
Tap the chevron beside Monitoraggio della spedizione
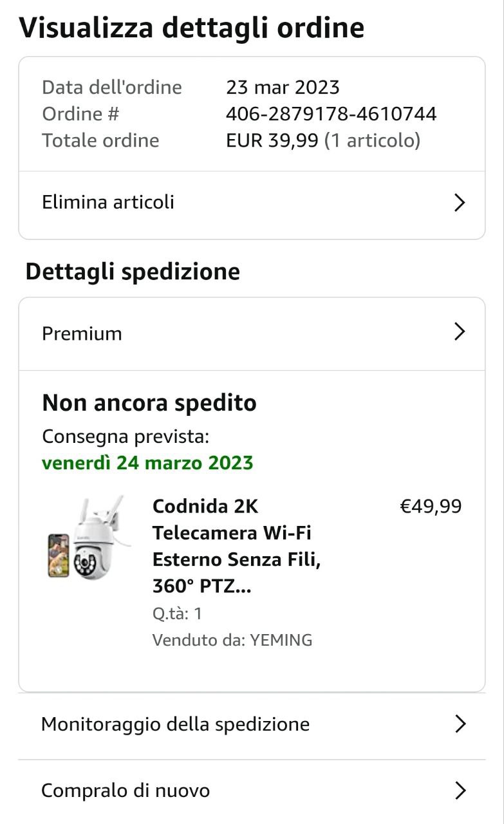[460, 724]
